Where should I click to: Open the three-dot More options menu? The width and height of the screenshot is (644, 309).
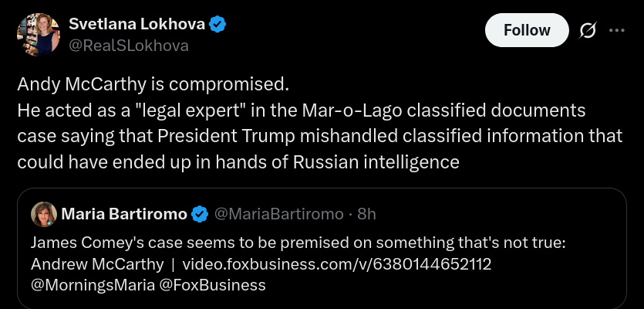click(617, 30)
